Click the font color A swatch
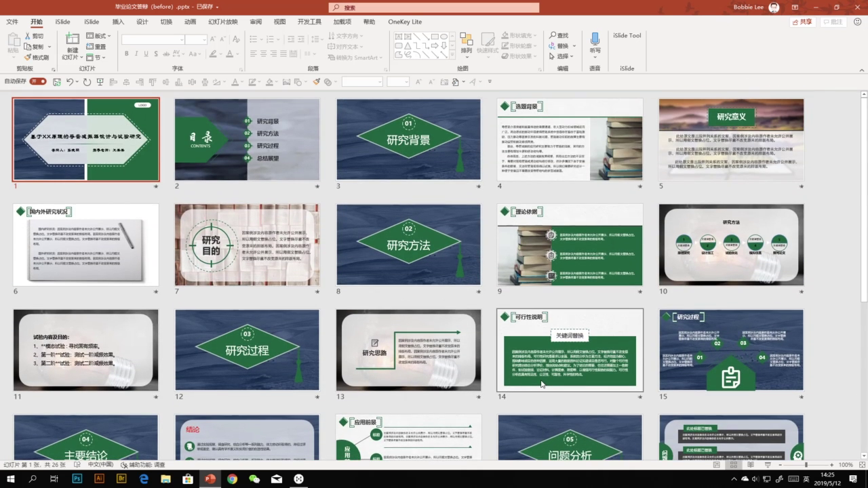The height and width of the screenshot is (488, 868). click(229, 54)
